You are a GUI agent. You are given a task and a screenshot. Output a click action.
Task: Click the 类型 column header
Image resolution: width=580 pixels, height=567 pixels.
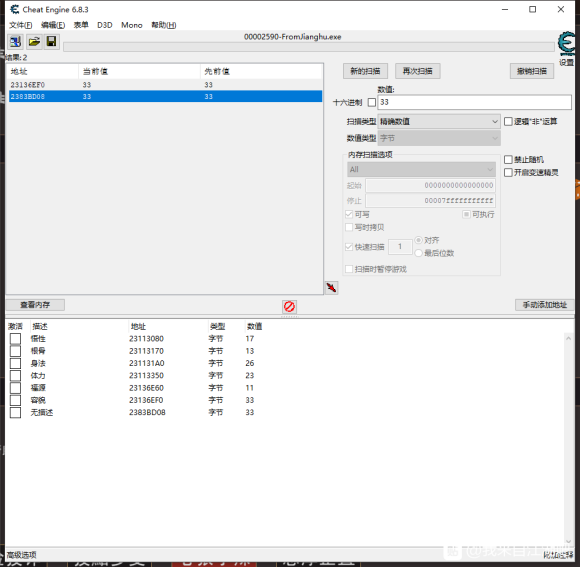(217, 326)
